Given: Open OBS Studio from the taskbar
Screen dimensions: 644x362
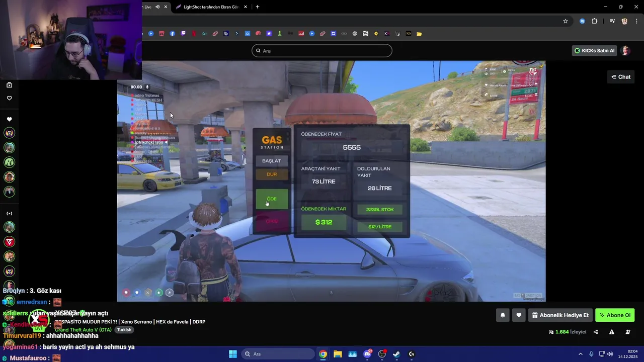Looking at the screenshot, I should pos(382,354).
